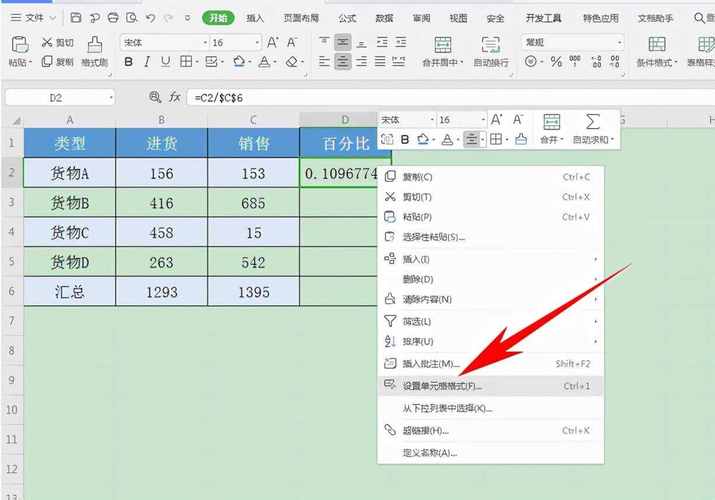
Task: Click the 条件格式 conditional formatting icon
Action: point(657,45)
